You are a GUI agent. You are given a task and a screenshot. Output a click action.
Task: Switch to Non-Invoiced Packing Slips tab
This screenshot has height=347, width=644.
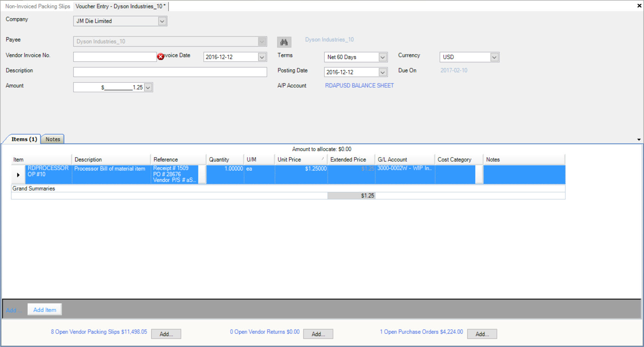click(x=38, y=6)
